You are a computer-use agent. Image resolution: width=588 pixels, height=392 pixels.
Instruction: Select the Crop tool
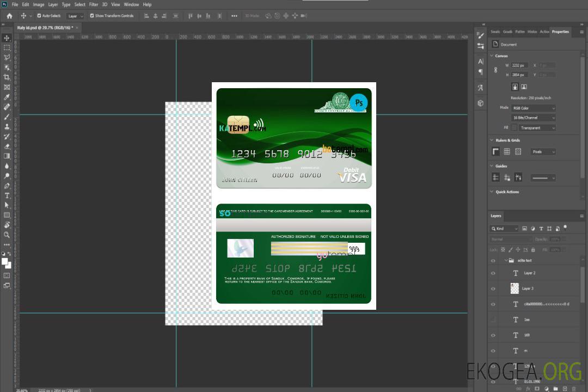point(7,77)
